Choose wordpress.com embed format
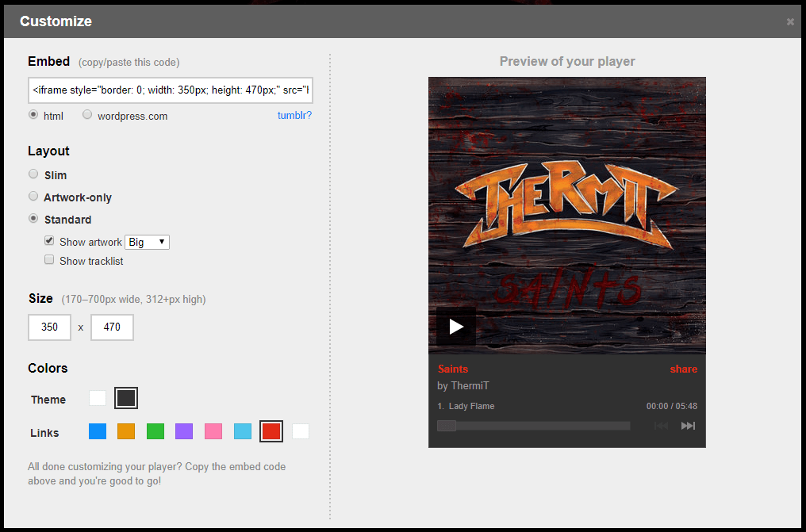Screen dimensions: 806x532 tap(87, 115)
